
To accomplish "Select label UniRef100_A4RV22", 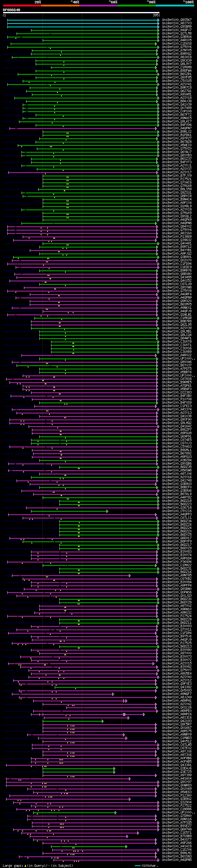I will coord(177,355).
